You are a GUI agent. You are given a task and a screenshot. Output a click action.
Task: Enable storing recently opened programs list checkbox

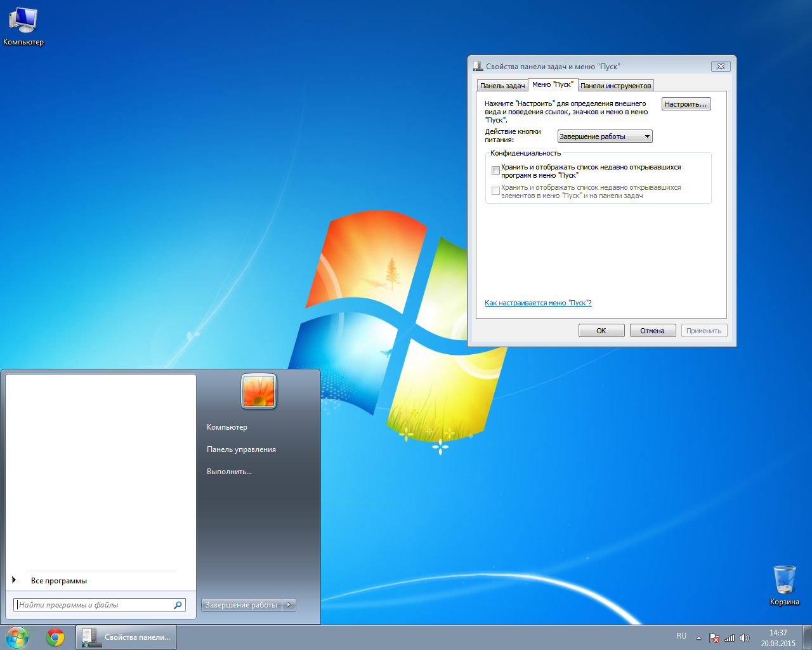(x=495, y=170)
